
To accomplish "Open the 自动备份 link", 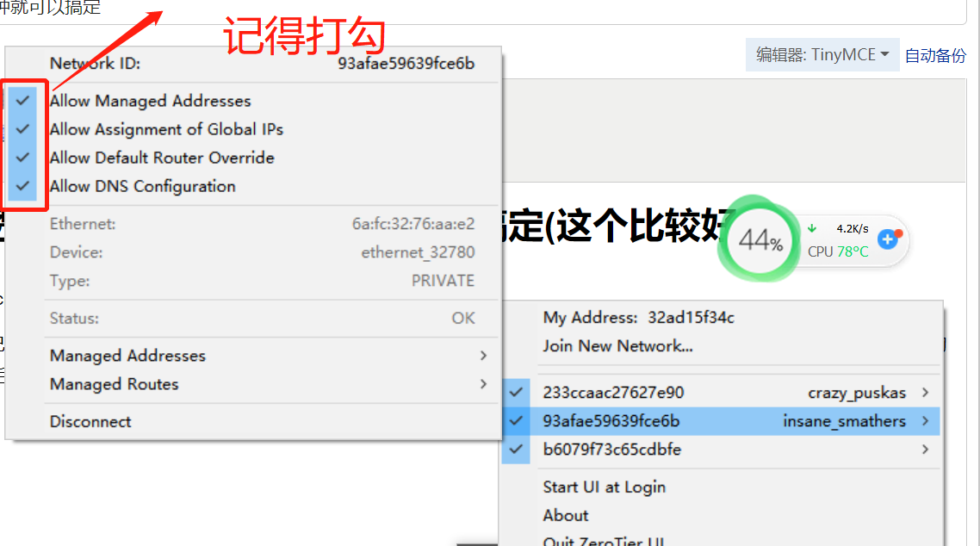I will point(935,56).
